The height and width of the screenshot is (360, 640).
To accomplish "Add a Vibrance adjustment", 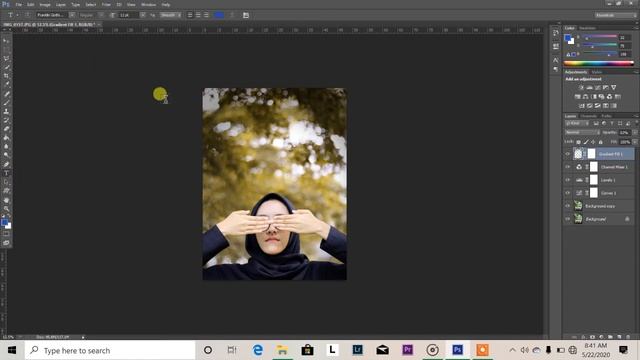I will coord(613,87).
